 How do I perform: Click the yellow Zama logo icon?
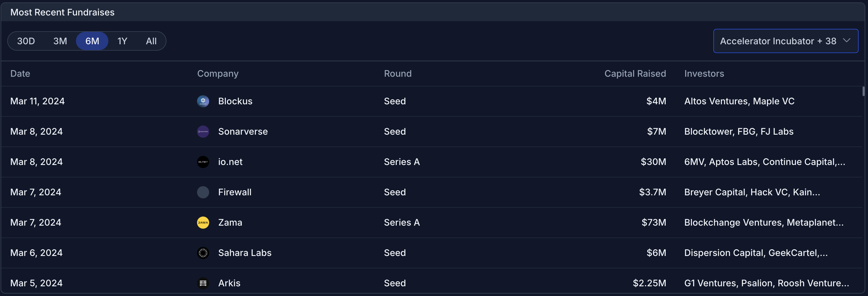[x=203, y=223]
